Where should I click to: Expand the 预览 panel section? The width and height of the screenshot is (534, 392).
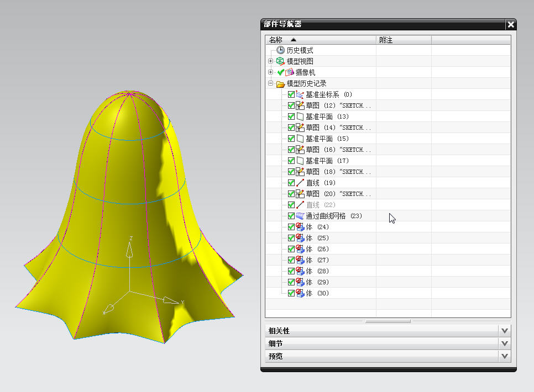pyautogui.click(x=505, y=356)
